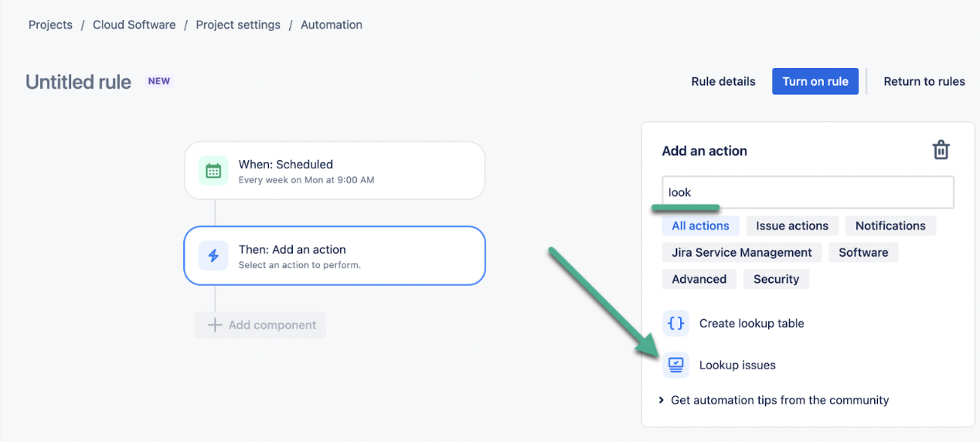Show Jira Service Management actions
The width and height of the screenshot is (980, 442).
pyautogui.click(x=742, y=253)
